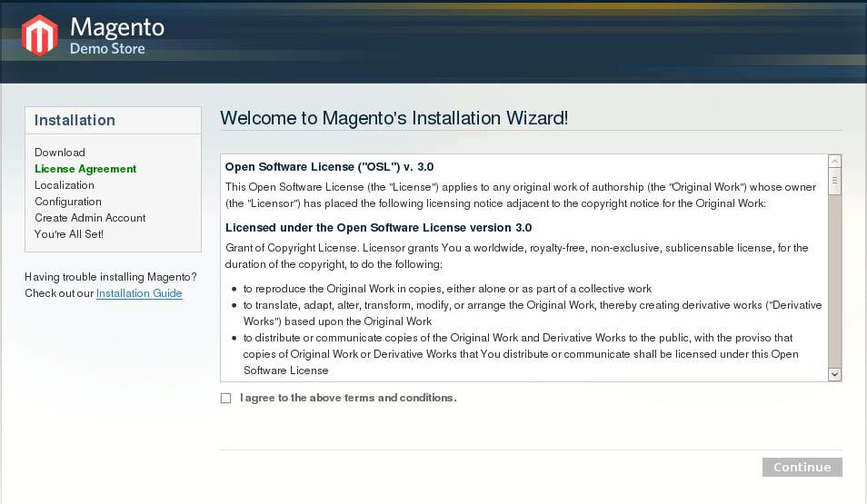Click the Continue button
Image resolution: width=867 pixels, height=504 pixels.
pos(802,467)
